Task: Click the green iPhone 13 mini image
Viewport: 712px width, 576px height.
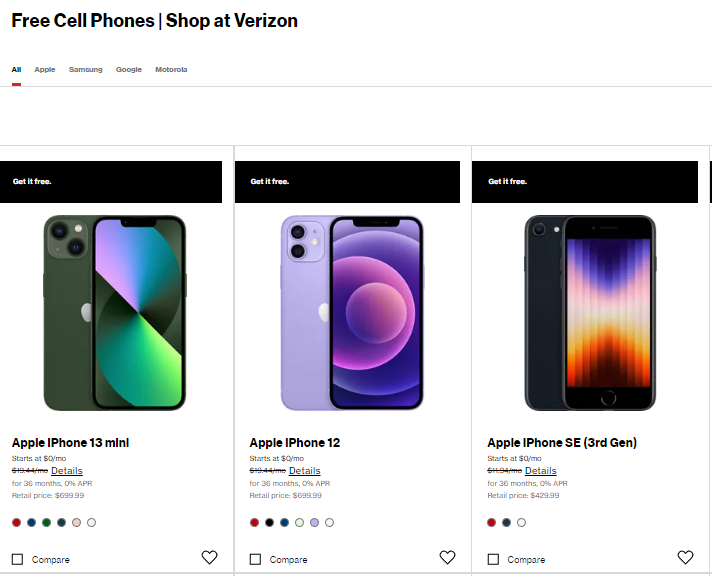Action: coord(115,312)
